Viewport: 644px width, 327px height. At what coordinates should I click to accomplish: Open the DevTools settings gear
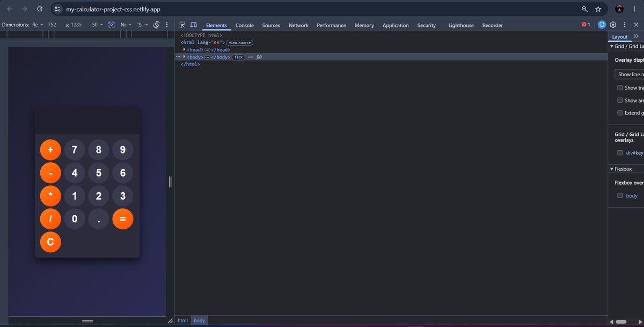point(613,25)
